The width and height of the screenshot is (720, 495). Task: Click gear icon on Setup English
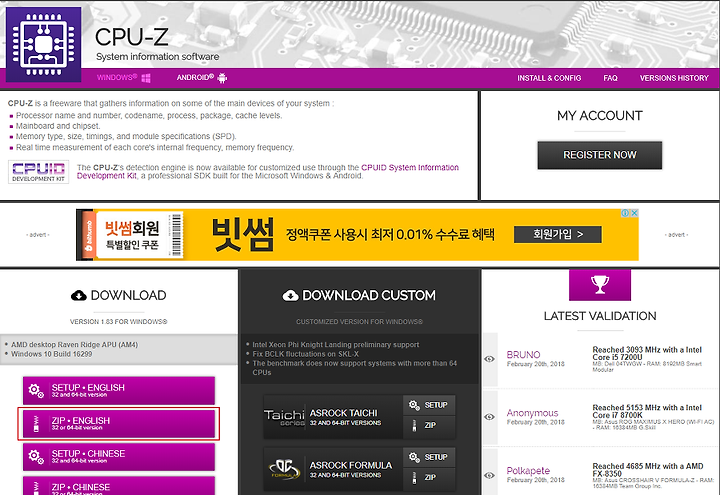point(36,391)
